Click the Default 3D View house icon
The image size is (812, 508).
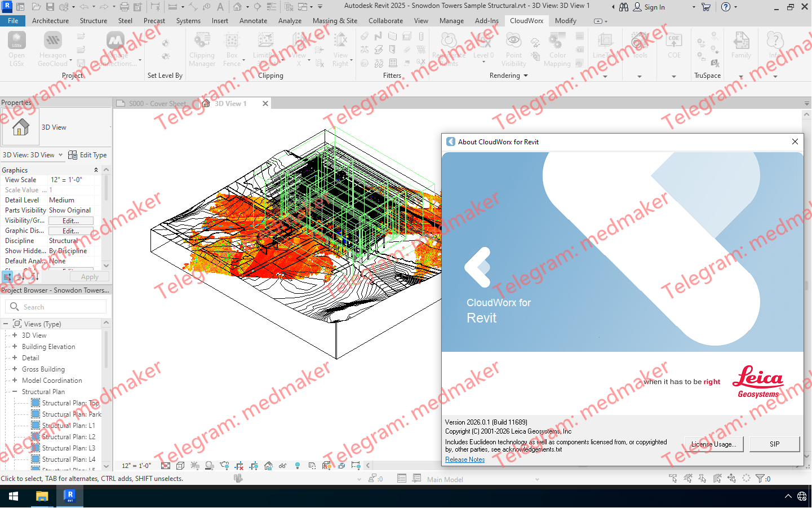(237, 7)
